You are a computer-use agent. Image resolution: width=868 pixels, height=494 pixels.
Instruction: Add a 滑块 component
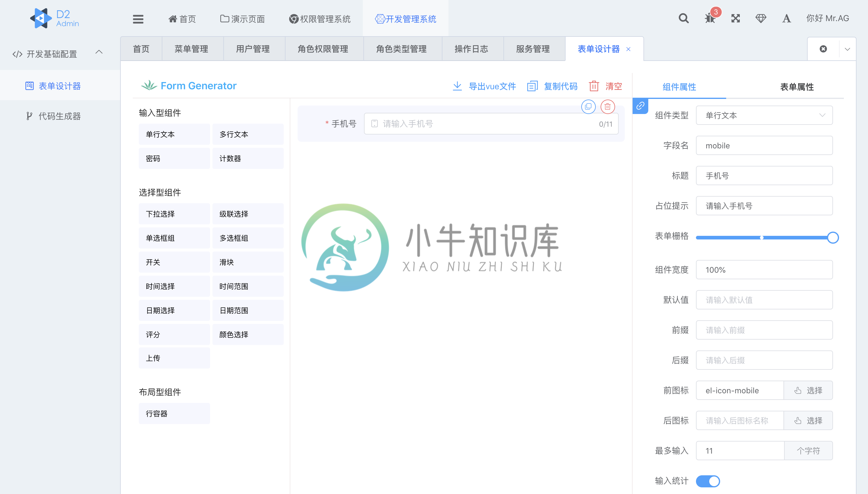[248, 262]
